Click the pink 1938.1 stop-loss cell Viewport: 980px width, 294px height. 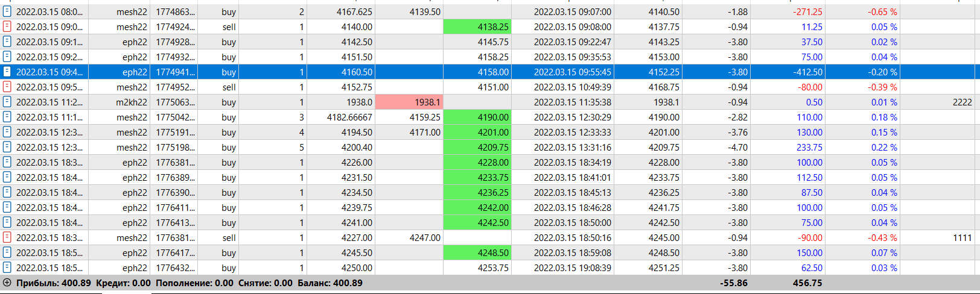click(x=409, y=102)
